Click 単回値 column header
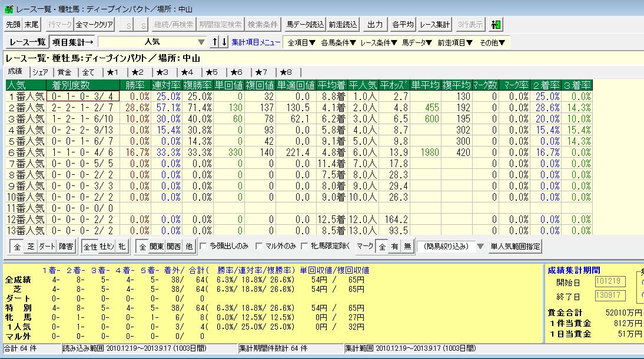 [x=229, y=85]
